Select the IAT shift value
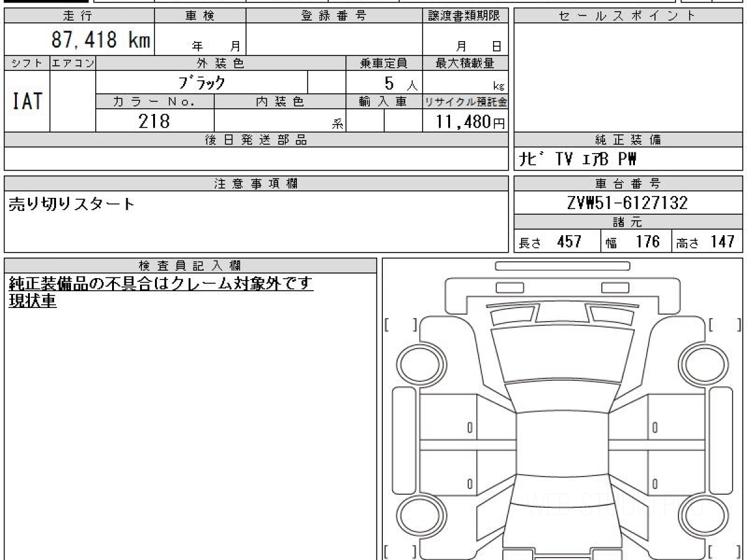 coord(27,100)
